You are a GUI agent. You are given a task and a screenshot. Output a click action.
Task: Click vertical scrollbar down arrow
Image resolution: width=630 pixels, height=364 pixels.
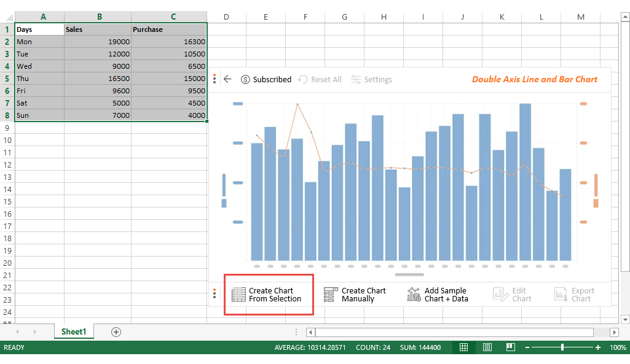[x=625, y=319]
